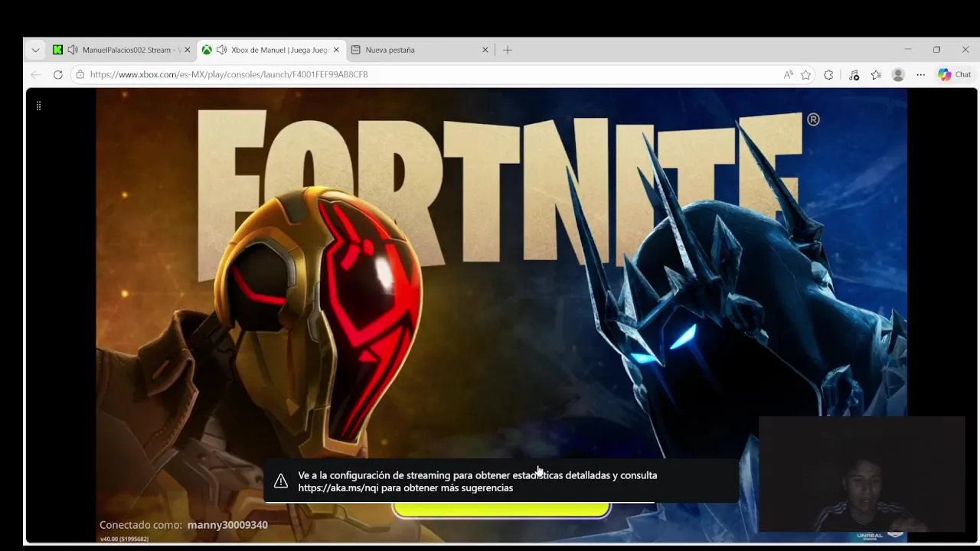This screenshot has width=980, height=551.
Task: Click the 'Conectado como: manny30009340' text
Action: (184, 525)
